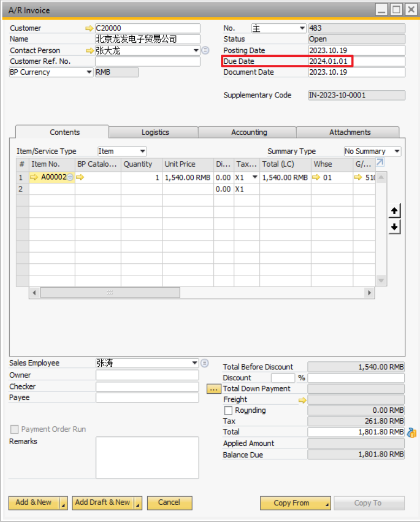Click the Remarks text box
Image resolution: width=420 pixels, height=522 pixels.
click(x=147, y=458)
